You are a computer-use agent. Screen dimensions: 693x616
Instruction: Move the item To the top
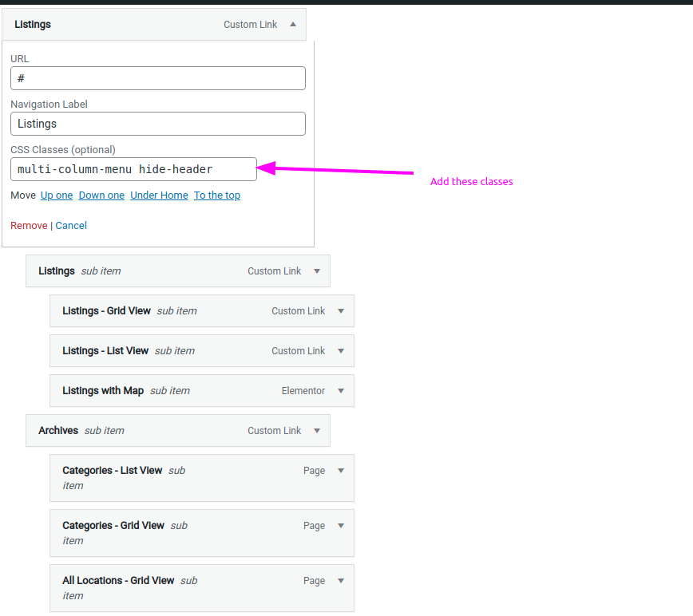(x=217, y=195)
